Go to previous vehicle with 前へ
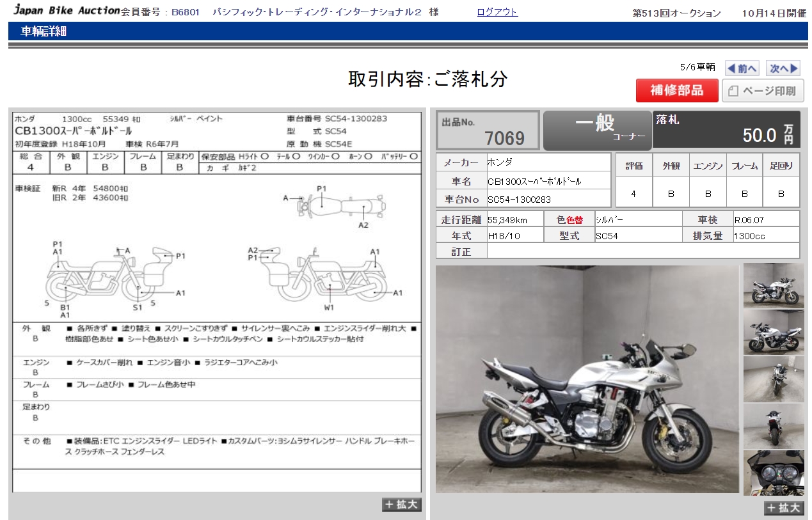This screenshot has width=812, height=520. tap(742, 68)
